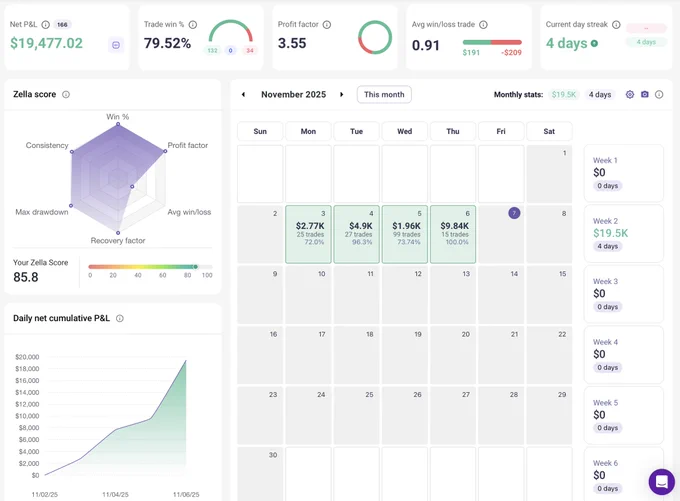Click the 0 break-even trades badge
The width and height of the screenshot is (680, 501).
pyautogui.click(x=231, y=50)
